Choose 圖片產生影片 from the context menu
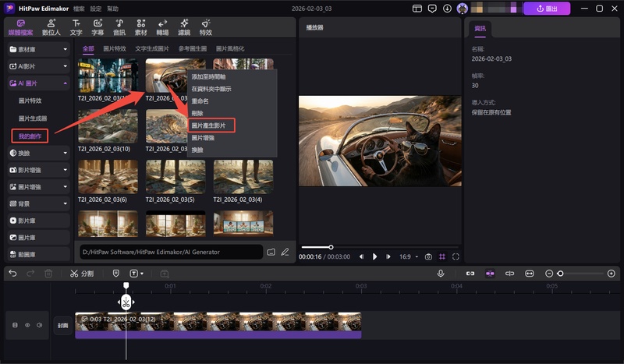 (208, 125)
